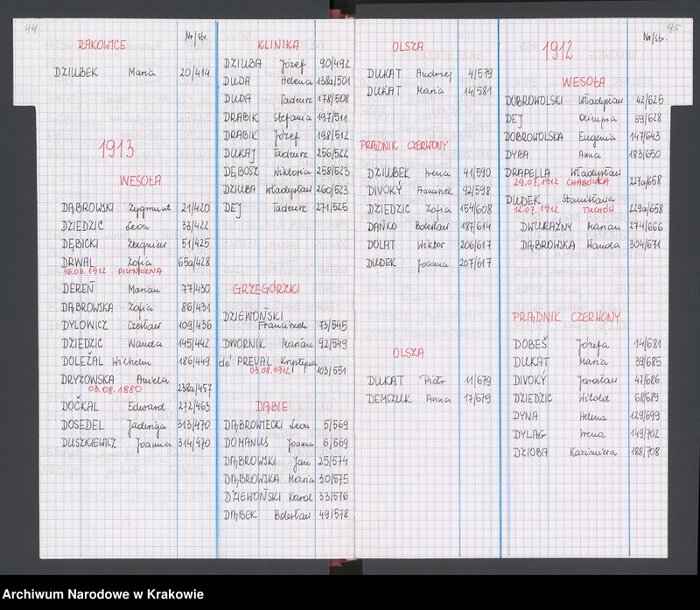Select the DOMANUS Joanna row
The height and width of the screenshot is (610, 700).
click(286, 443)
